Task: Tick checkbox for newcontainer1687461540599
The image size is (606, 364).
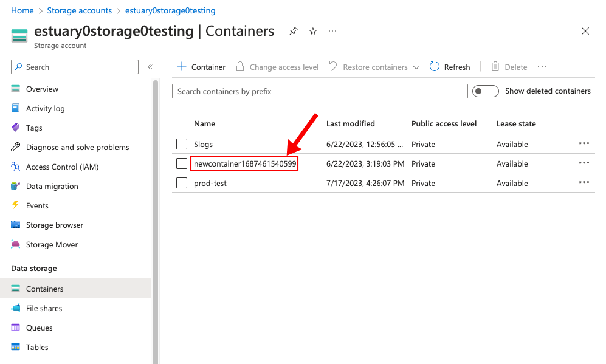Action: 182,163
